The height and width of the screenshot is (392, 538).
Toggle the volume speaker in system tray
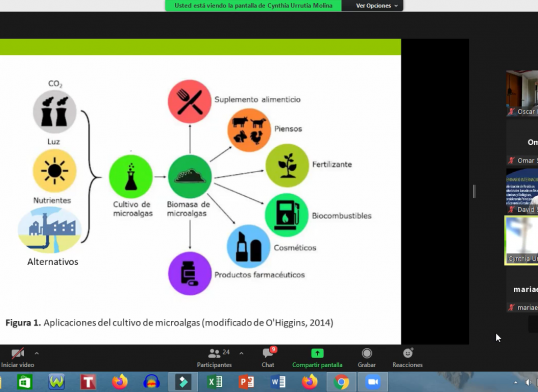pyautogui.click(x=528, y=382)
